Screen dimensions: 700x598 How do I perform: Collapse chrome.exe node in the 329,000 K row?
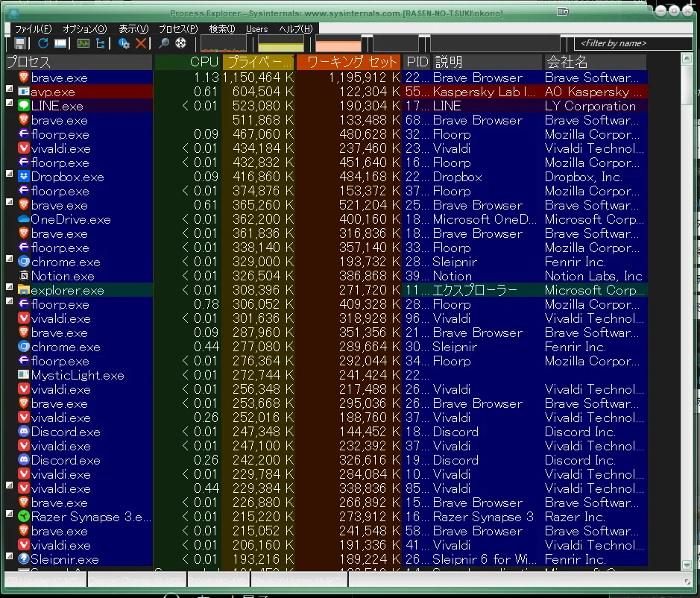[10, 259]
